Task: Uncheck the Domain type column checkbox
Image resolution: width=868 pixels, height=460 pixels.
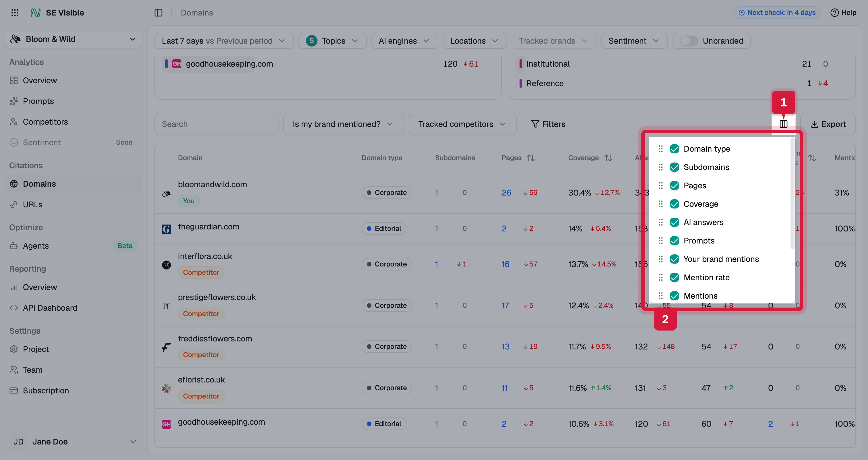Action: (674, 149)
